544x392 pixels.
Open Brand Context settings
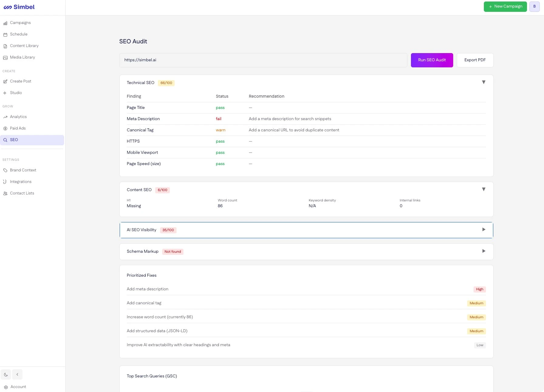[23, 170]
